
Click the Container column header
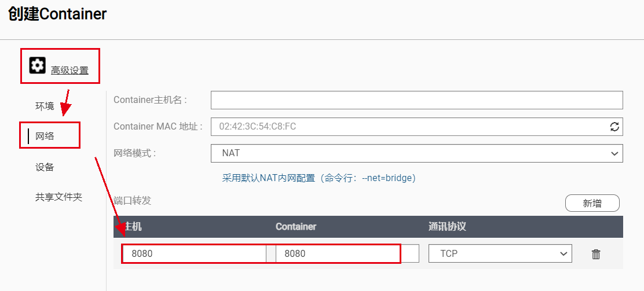click(296, 227)
